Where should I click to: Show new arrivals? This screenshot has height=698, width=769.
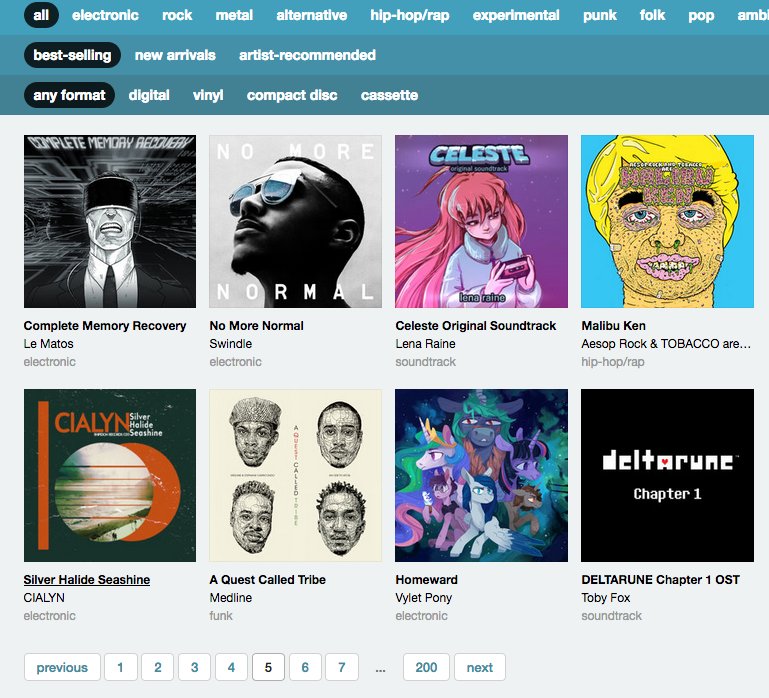(175, 55)
